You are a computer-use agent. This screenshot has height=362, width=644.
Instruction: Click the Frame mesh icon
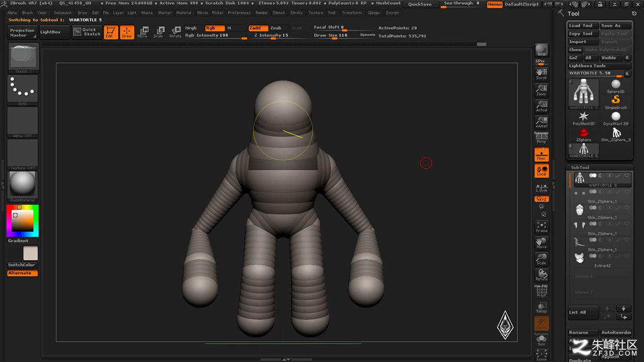541,227
